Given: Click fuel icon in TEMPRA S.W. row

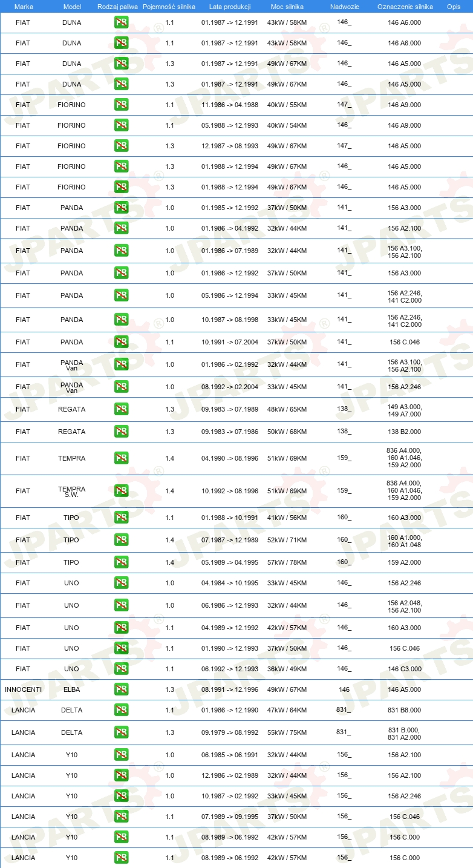Looking at the screenshot, I should [x=121, y=491].
